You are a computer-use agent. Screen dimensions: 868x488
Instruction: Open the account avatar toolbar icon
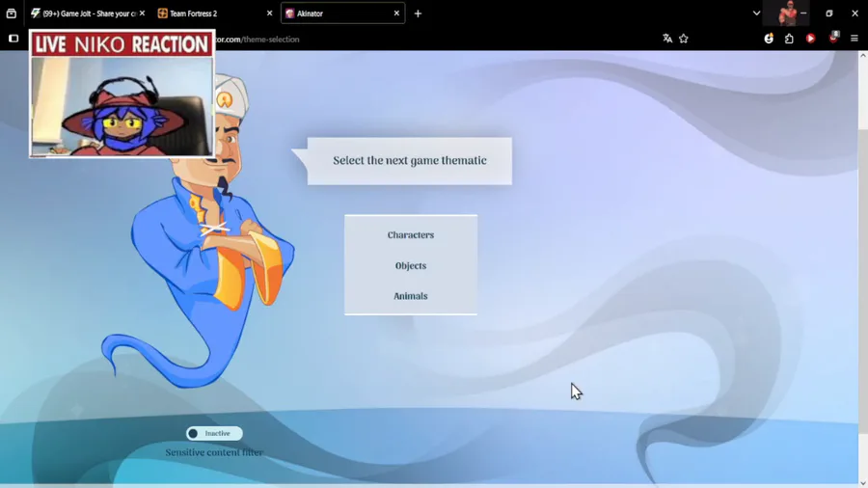(769, 39)
